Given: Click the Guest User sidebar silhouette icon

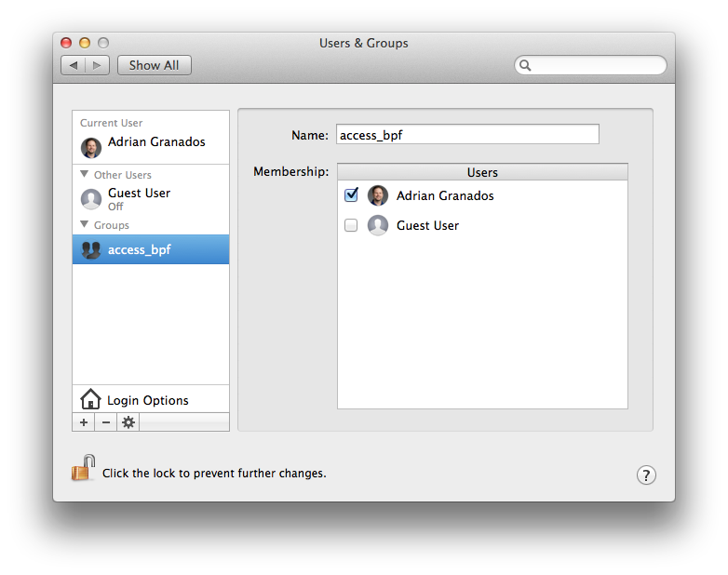Looking at the screenshot, I should pos(91,199).
